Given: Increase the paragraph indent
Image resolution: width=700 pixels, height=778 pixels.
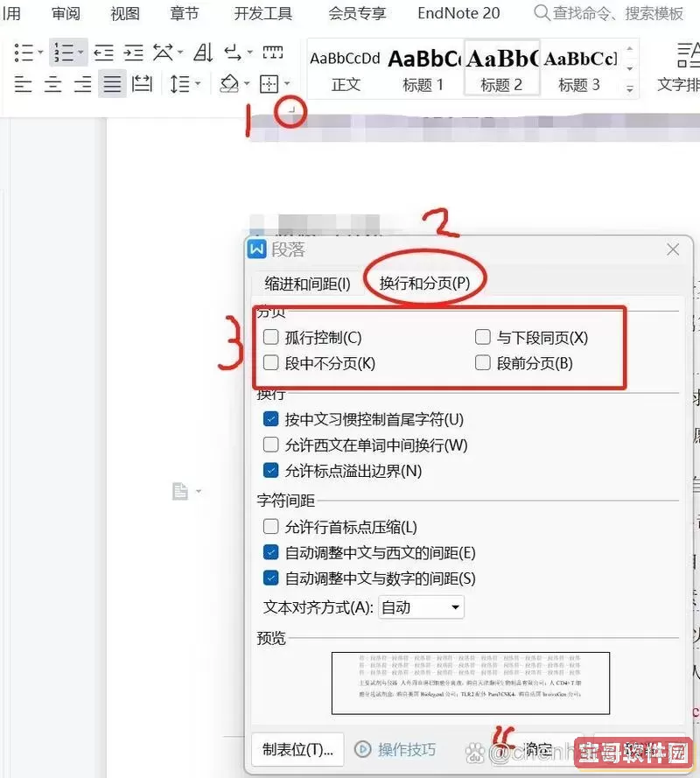Looking at the screenshot, I should pyautogui.click(x=134, y=53).
